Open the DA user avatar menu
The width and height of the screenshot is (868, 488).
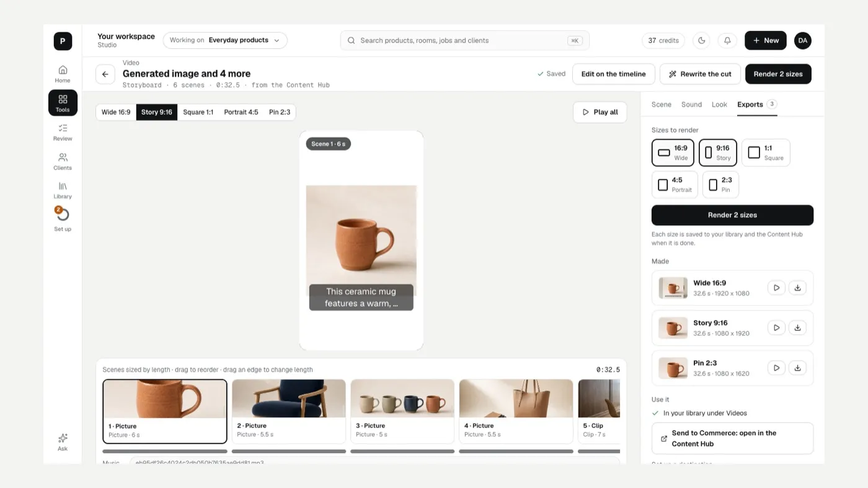[803, 40]
